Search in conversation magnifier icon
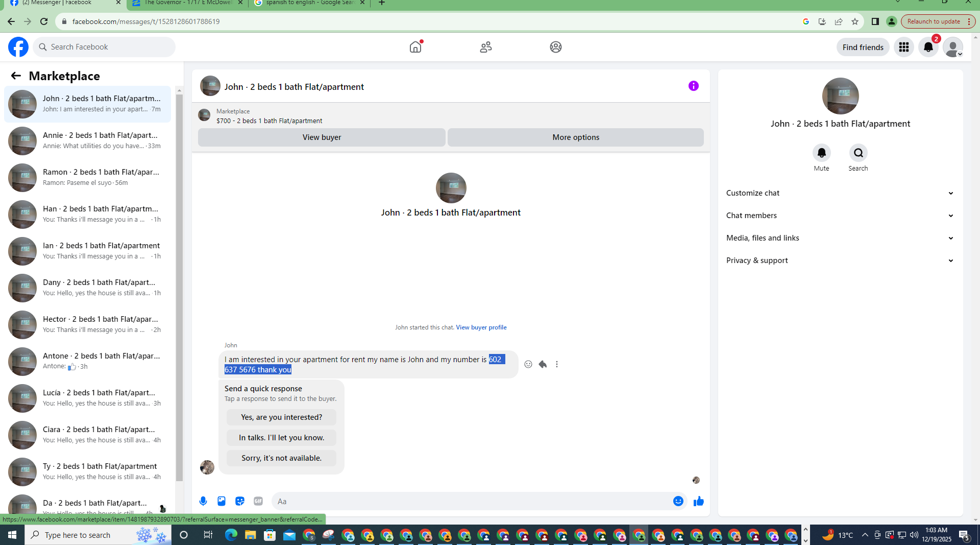The height and width of the screenshot is (545, 980). click(x=858, y=153)
